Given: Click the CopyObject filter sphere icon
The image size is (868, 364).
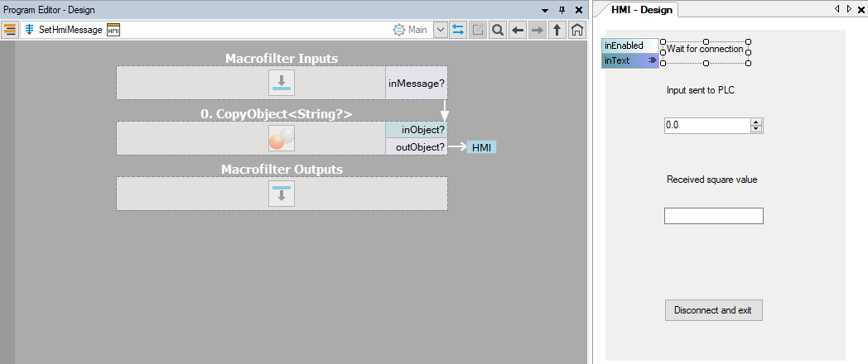Looking at the screenshot, I should click(281, 138).
